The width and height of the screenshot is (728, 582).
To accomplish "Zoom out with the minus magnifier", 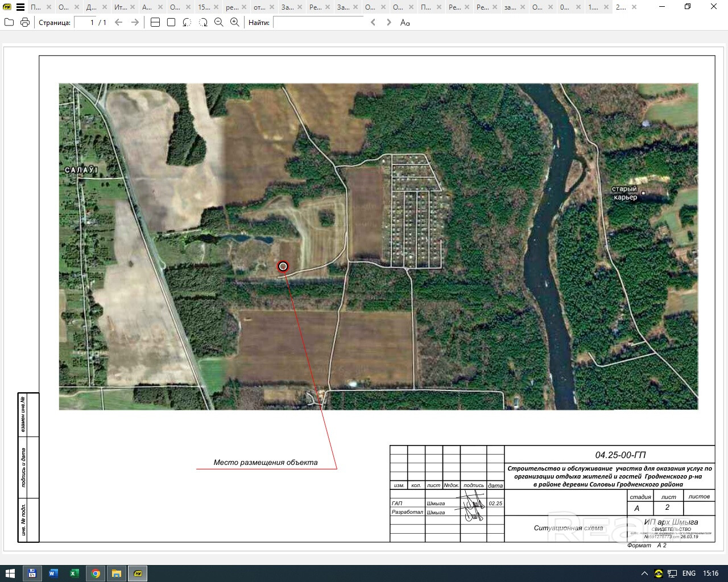I will (x=219, y=22).
